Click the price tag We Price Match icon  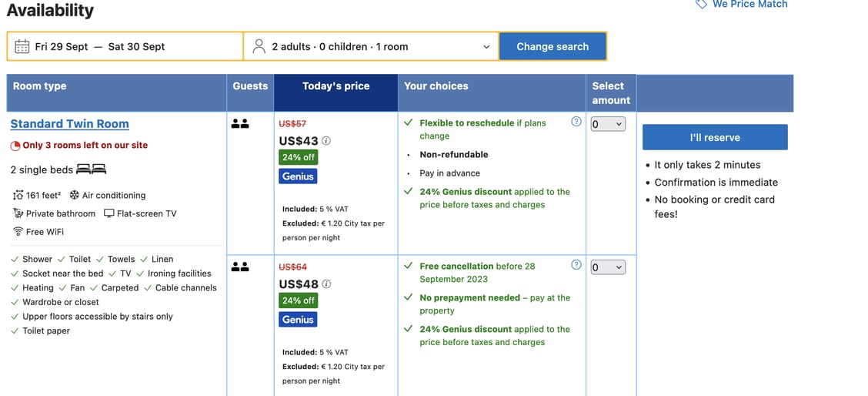(701, 4)
